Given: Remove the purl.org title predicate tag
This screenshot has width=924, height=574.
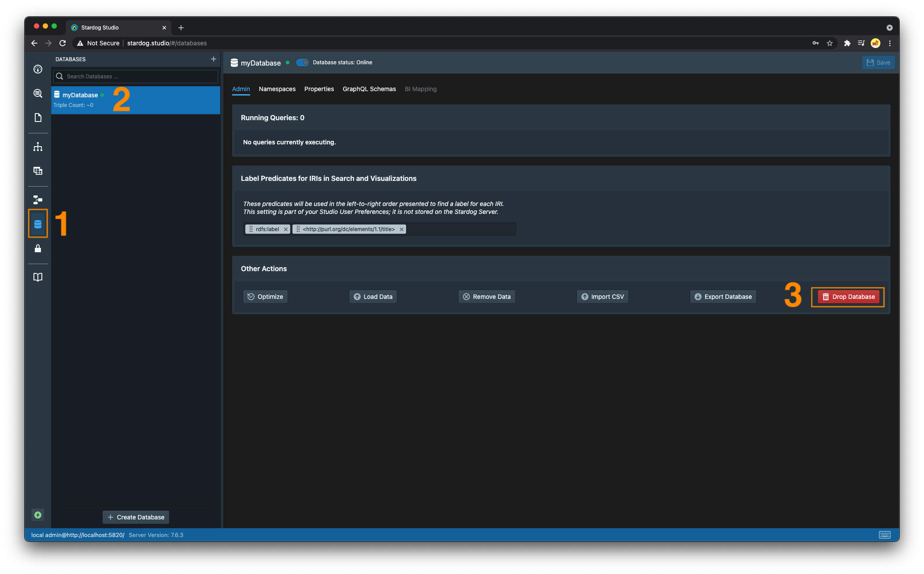Looking at the screenshot, I should [402, 229].
